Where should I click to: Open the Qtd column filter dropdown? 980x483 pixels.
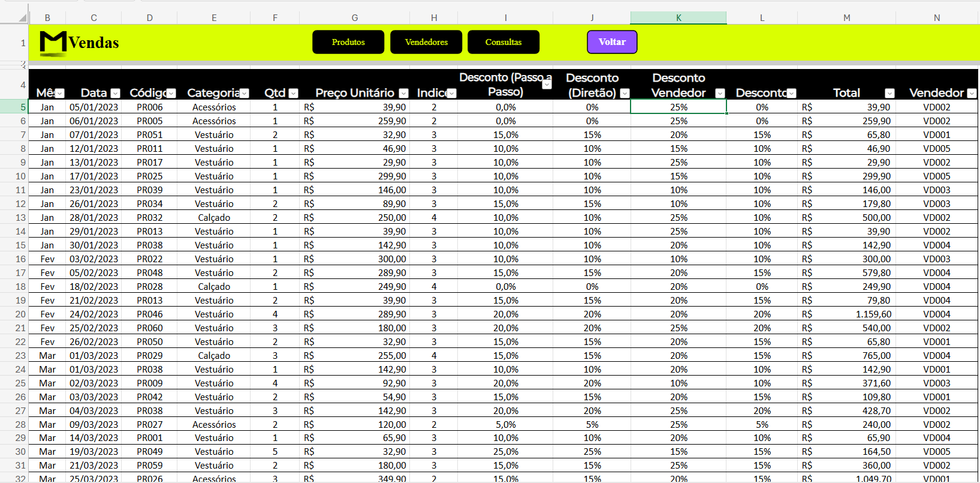[293, 93]
